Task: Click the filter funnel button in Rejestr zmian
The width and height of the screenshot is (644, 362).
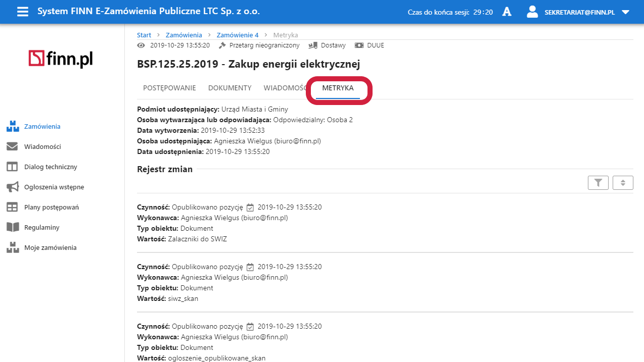Action: (x=599, y=183)
